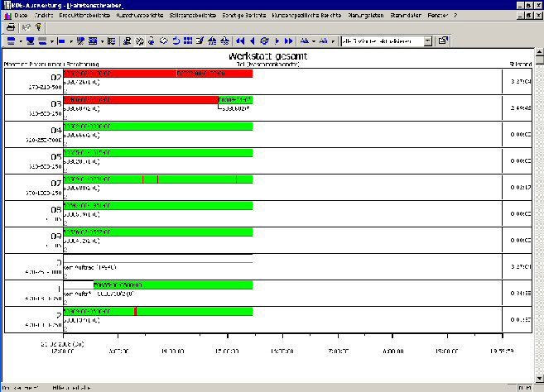
Task: Select the red bar of machine 02
Action: coord(158,74)
